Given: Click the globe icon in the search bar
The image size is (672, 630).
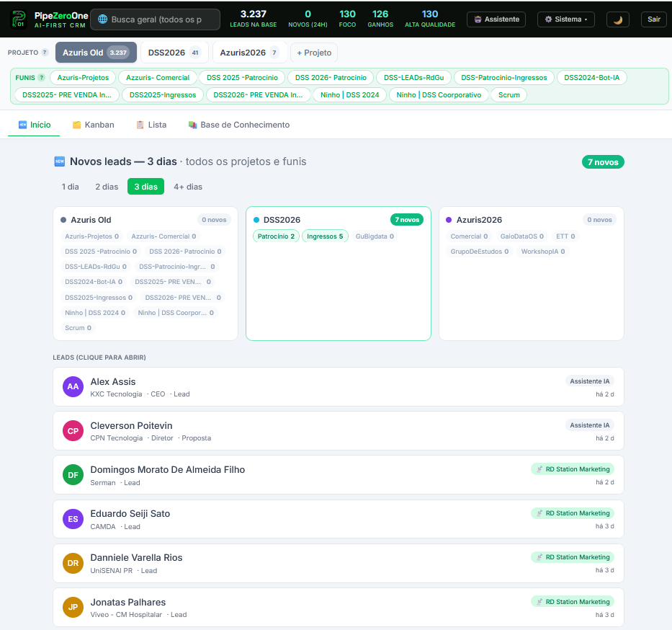Looking at the screenshot, I should click(x=102, y=19).
